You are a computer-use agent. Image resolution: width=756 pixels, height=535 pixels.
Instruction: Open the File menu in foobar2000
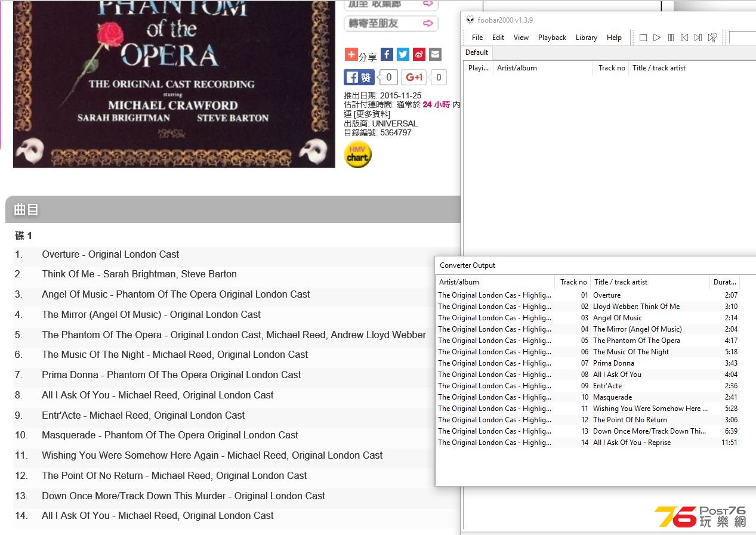(477, 38)
